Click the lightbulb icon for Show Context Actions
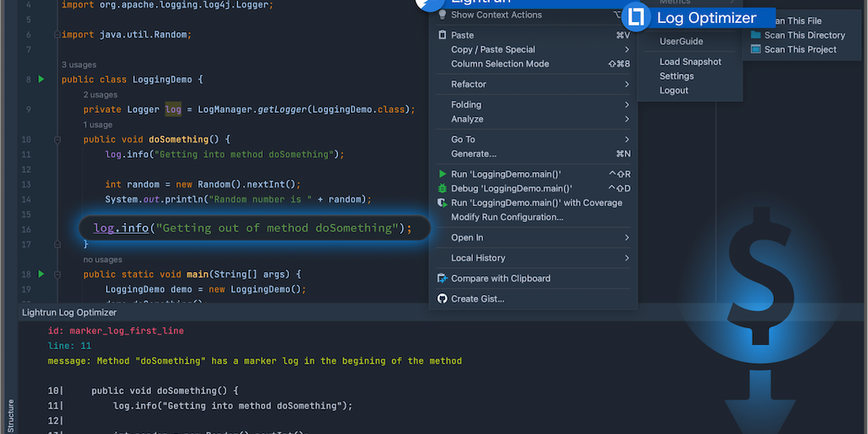 pyautogui.click(x=442, y=15)
